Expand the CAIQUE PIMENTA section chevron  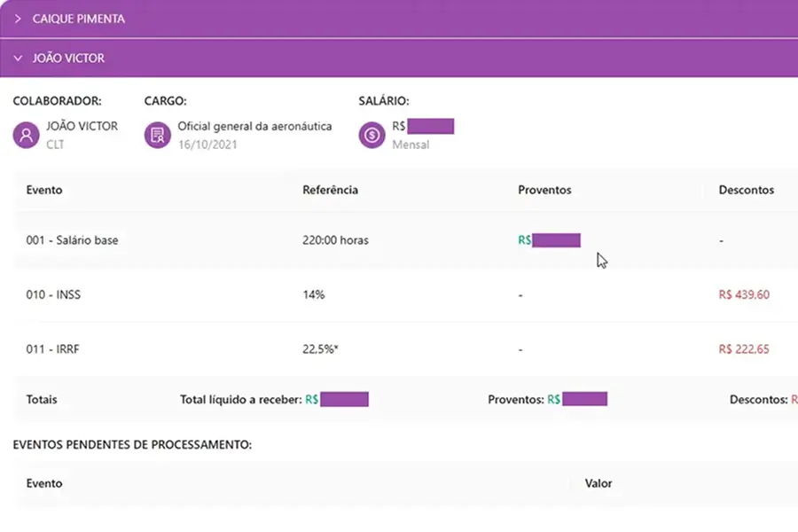click(x=18, y=19)
